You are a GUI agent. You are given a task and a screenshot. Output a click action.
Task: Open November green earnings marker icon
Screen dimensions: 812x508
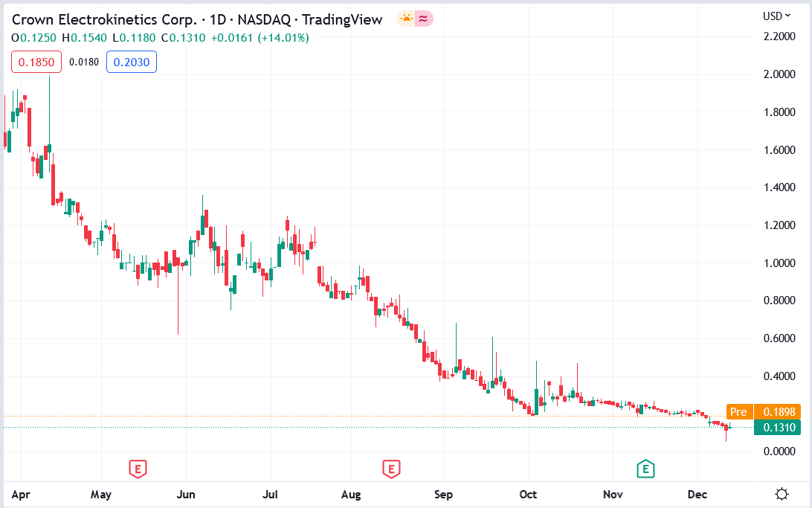pos(645,469)
